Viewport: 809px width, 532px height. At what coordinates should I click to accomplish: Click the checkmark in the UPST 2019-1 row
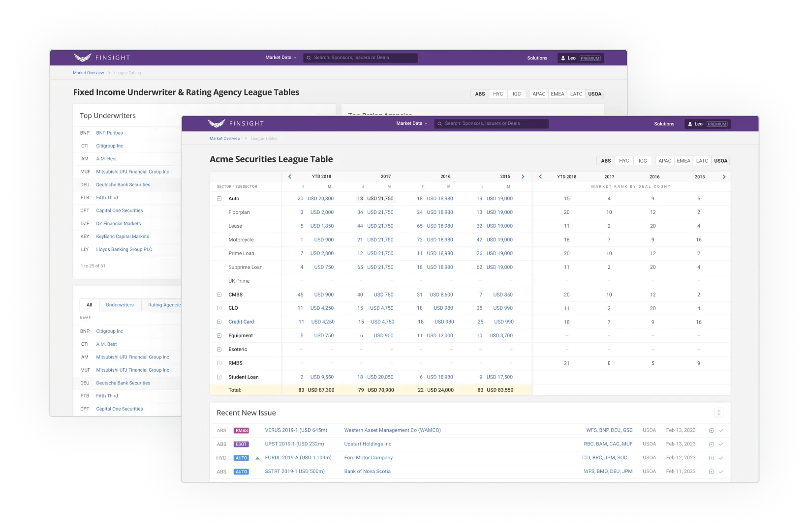721,444
